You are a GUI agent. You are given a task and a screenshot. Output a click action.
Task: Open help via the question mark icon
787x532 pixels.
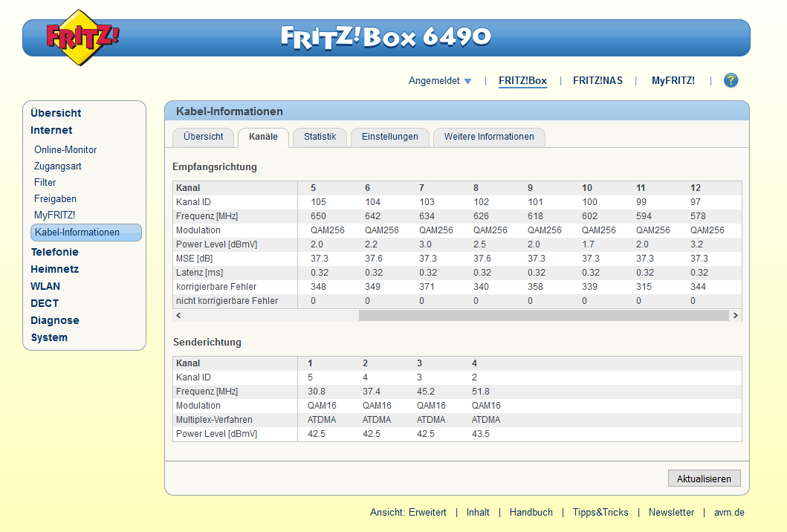(731, 80)
